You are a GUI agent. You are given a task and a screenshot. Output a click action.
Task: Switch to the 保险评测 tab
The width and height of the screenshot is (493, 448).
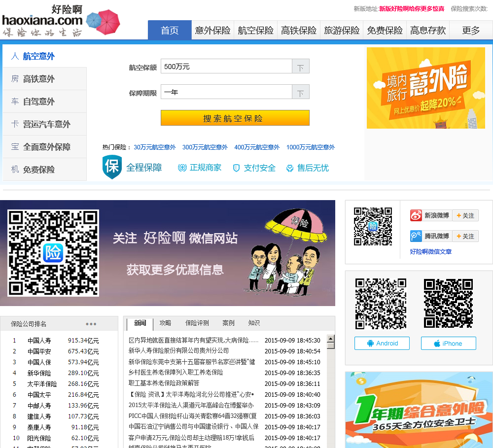197,323
